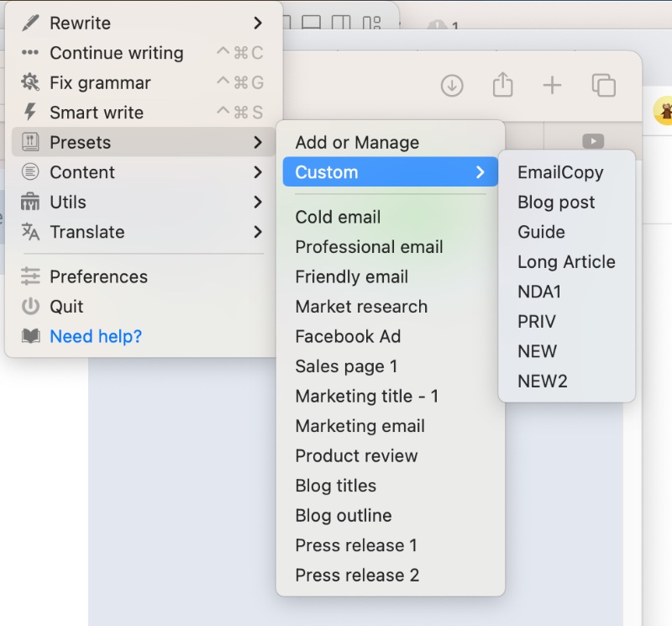
Task: Expand the Content submenu chevron
Action: point(257,172)
